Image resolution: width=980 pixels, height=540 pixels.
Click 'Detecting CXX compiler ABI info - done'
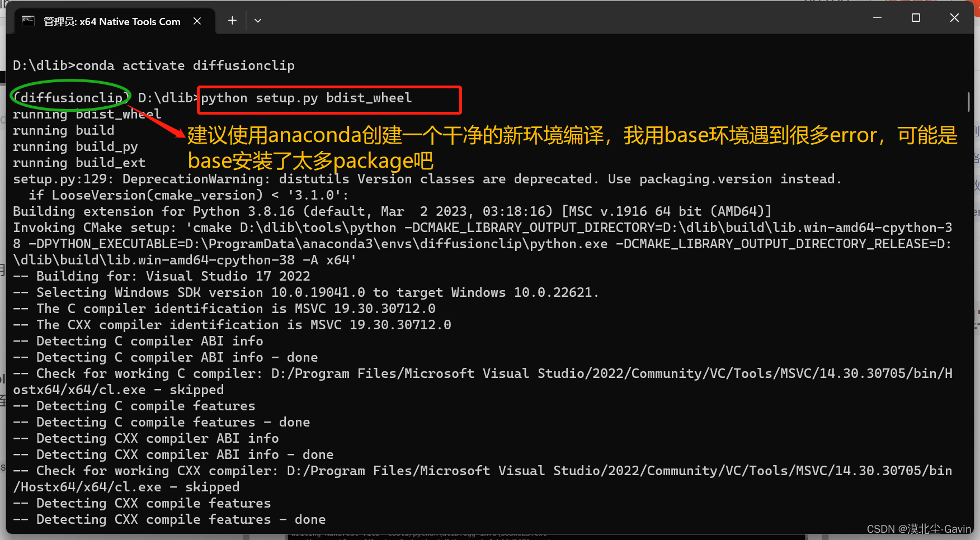tap(173, 454)
